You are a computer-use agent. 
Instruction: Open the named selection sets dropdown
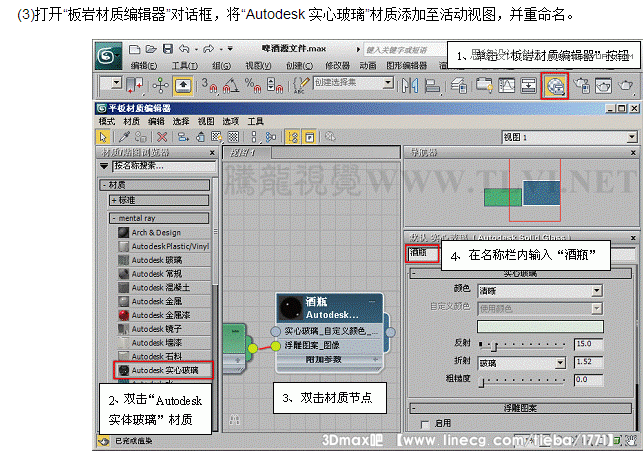[388, 83]
